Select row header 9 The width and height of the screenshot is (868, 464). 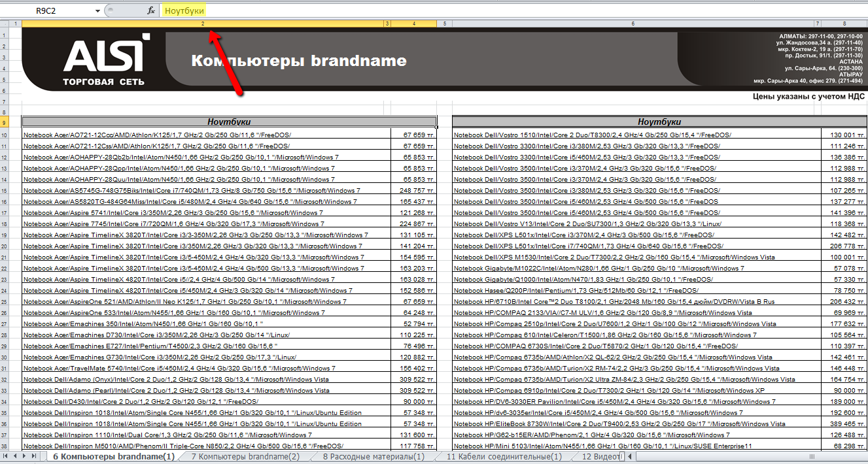(x=4, y=122)
